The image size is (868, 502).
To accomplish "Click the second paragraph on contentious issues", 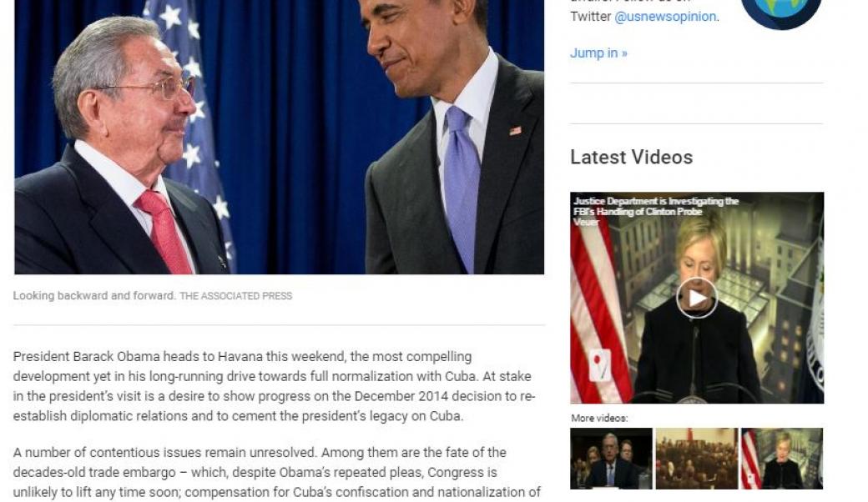I will tap(277, 473).
